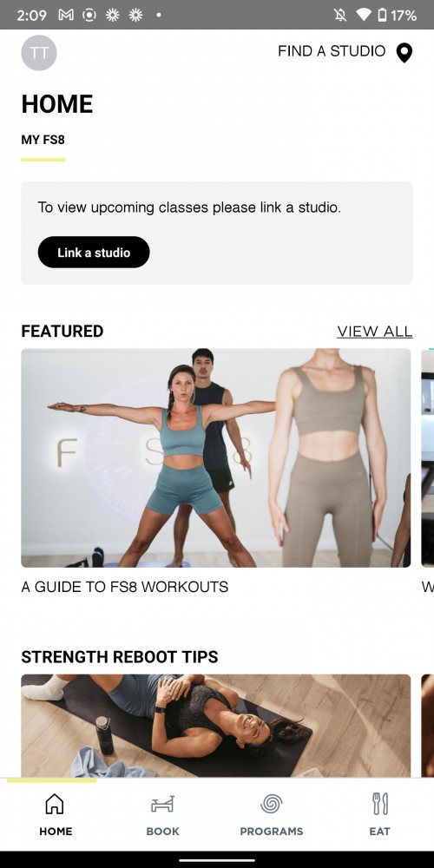
Task: Select the MY FS8 tab
Action: click(43, 140)
